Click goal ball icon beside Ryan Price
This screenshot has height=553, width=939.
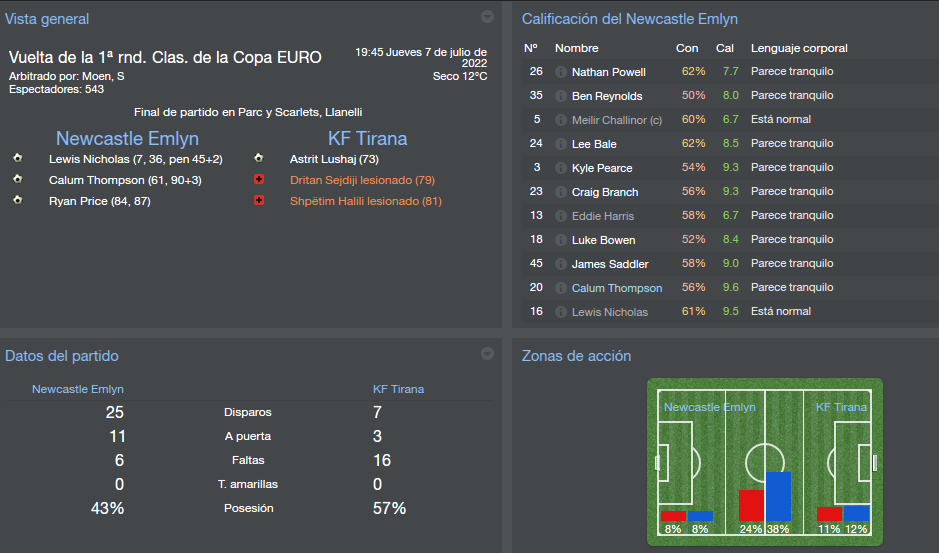point(17,200)
